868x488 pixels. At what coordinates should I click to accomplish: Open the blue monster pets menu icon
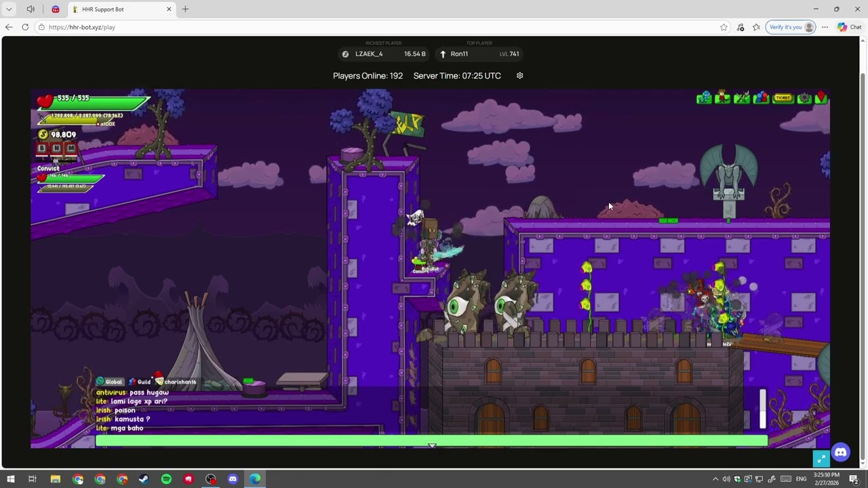click(704, 98)
